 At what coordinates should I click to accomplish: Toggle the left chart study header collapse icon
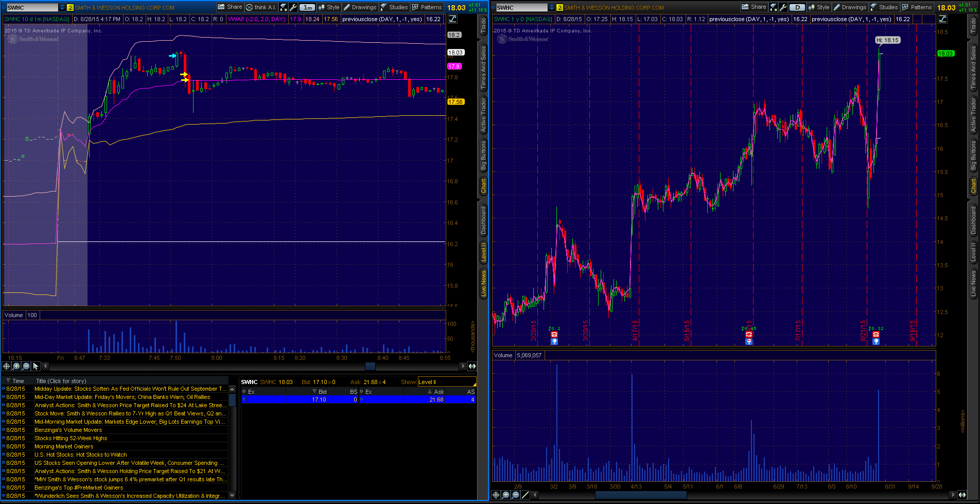[452, 19]
